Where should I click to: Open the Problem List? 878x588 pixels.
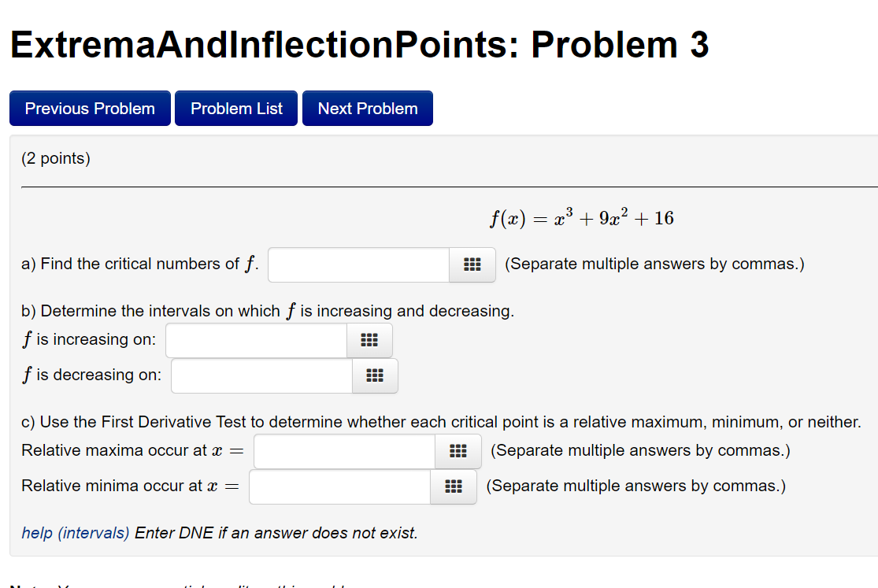(235, 108)
